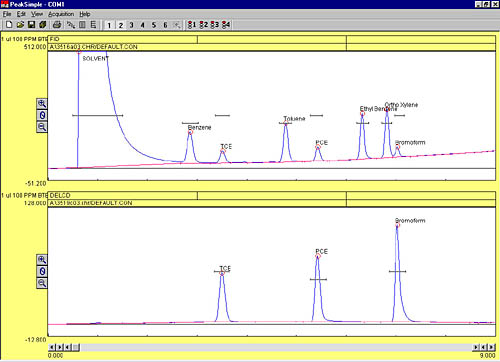
Task: Click the traffic light 4 run button
Action: pos(226,25)
